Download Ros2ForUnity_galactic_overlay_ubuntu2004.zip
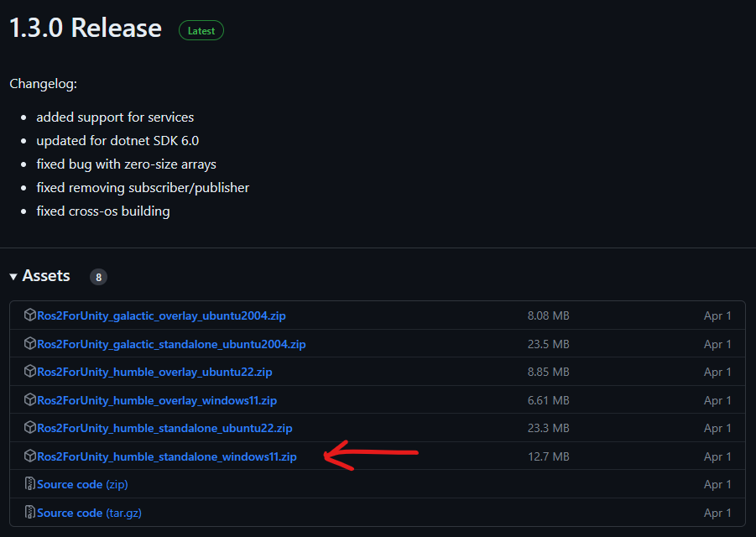This screenshot has height=537, width=756. 161,315
